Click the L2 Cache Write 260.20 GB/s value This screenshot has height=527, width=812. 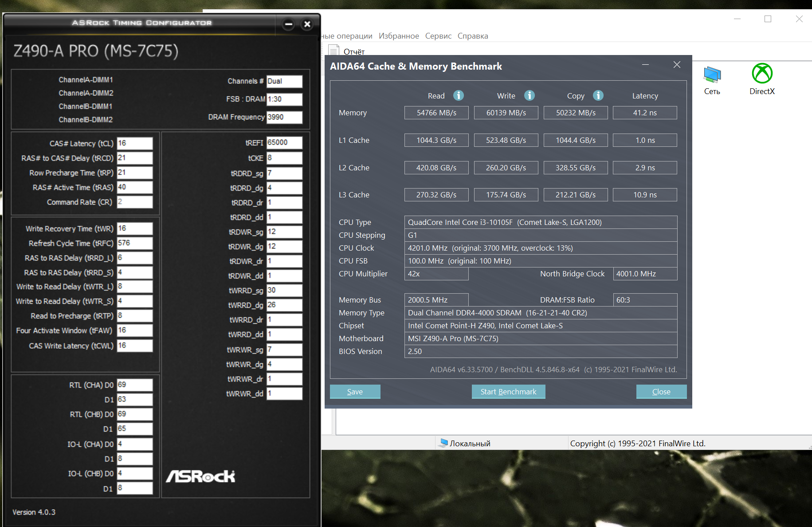tap(506, 168)
